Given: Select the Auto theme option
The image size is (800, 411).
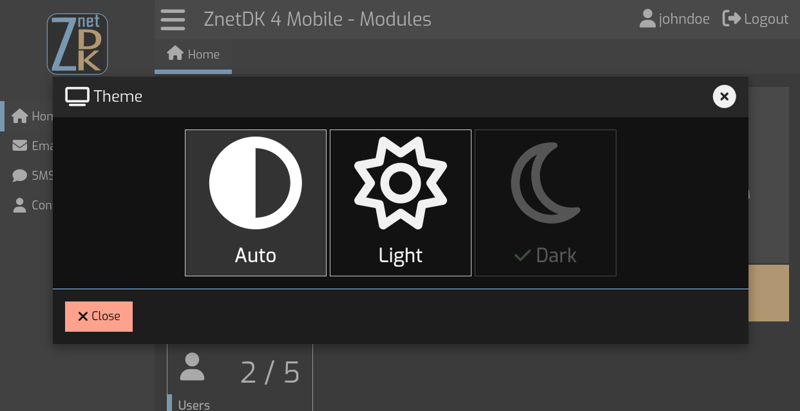Looking at the screenshot, I should tap(255, 202).
